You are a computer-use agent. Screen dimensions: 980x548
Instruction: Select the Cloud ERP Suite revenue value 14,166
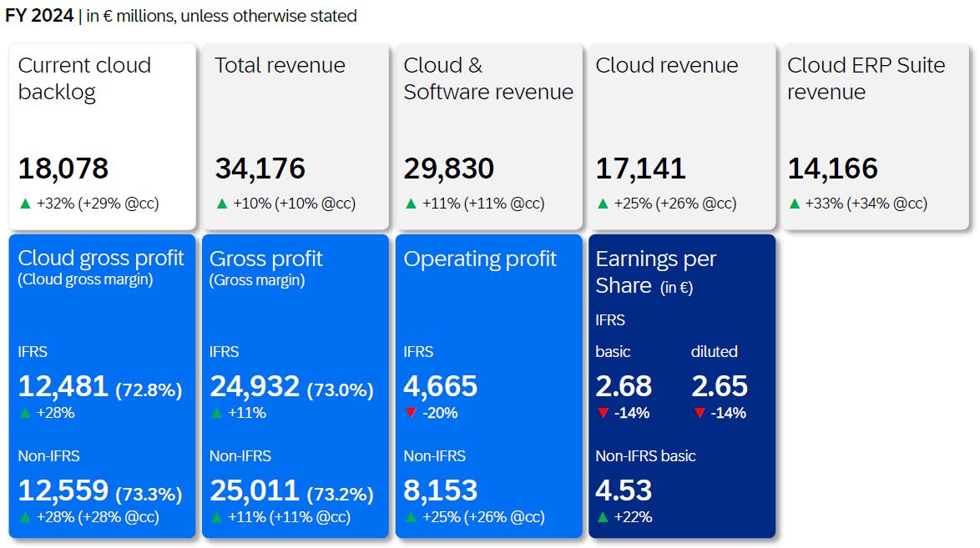click(832, 168)
